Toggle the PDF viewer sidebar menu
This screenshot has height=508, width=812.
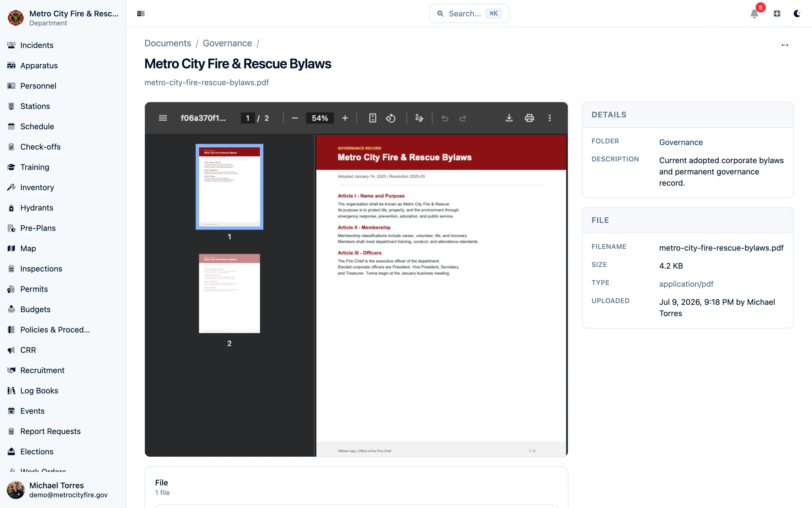[x=163, y=118]
